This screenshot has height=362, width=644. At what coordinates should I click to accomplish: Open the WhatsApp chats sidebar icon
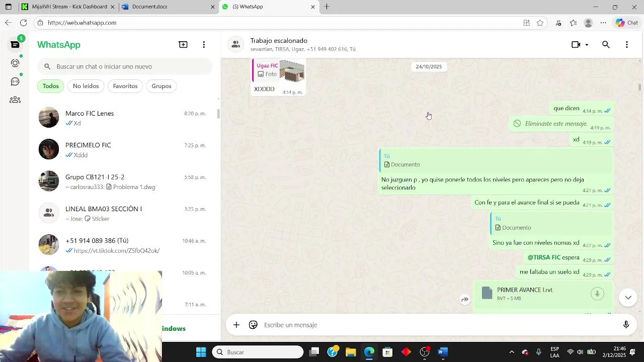pyautogui.click(x=15, y=44)
